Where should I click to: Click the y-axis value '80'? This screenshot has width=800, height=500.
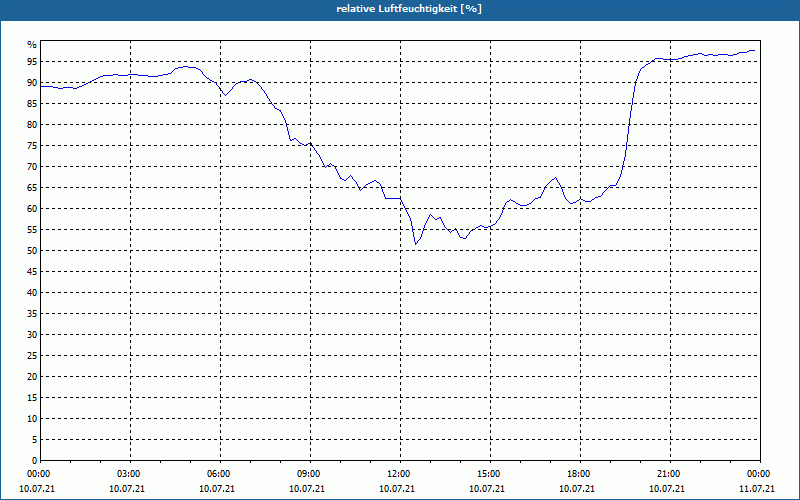[x=32, y=124]
